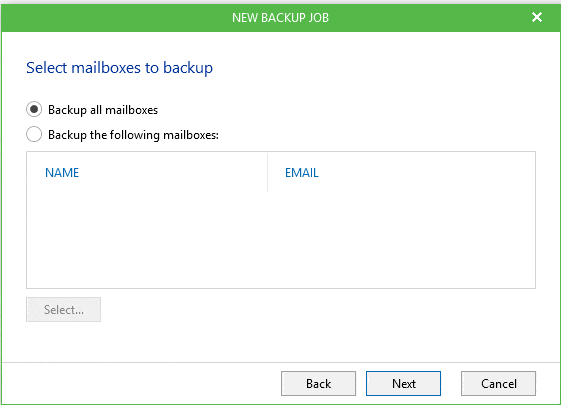Open the Select... mailbox picker button
The image size is (561, 405).
63,309
